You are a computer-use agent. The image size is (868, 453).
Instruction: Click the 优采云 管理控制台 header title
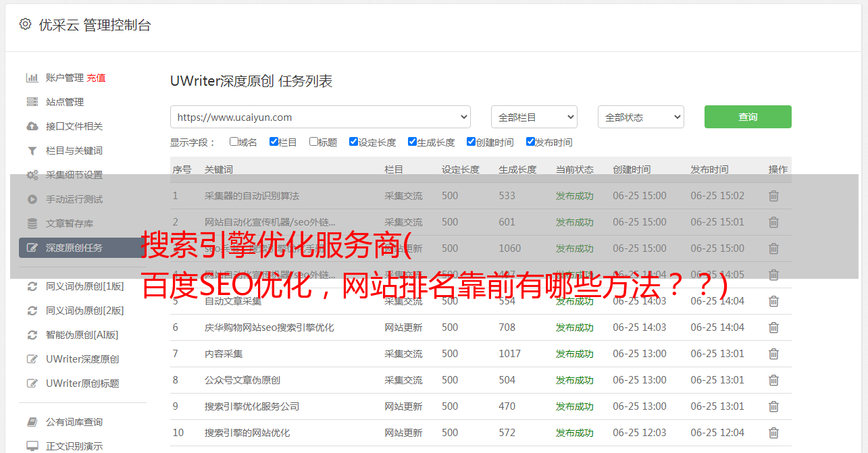click(95, 25)
